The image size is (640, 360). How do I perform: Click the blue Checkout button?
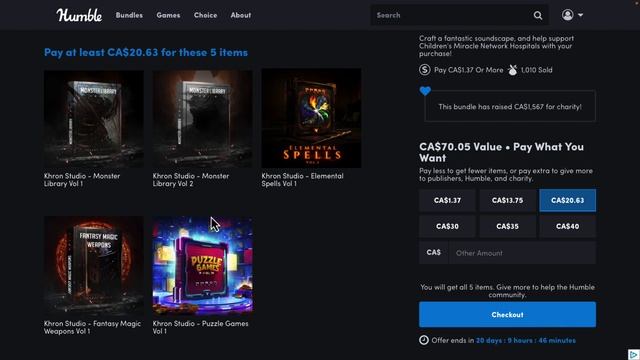(507, 315)
